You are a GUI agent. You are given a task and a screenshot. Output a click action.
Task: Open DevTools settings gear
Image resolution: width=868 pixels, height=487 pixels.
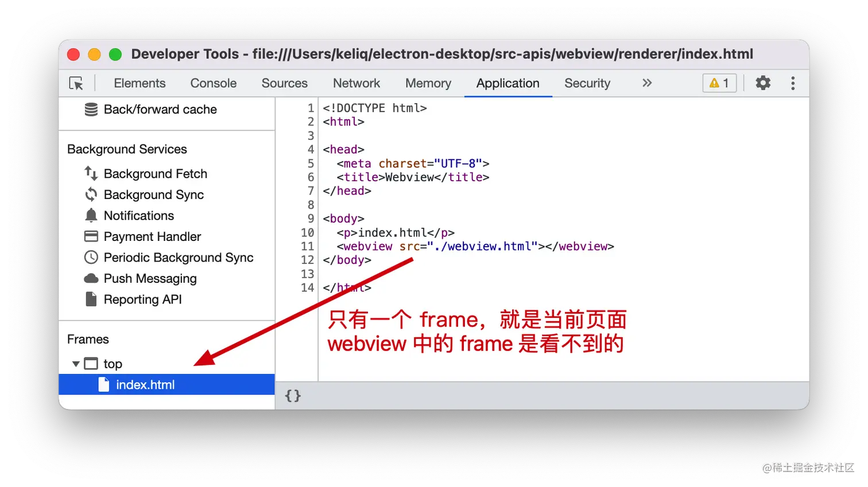pyautogui.click(x=763, y=83)
